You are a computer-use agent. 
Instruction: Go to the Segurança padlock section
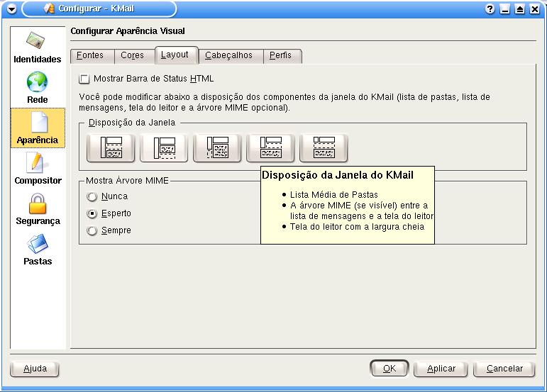click(x=38, y=208)
